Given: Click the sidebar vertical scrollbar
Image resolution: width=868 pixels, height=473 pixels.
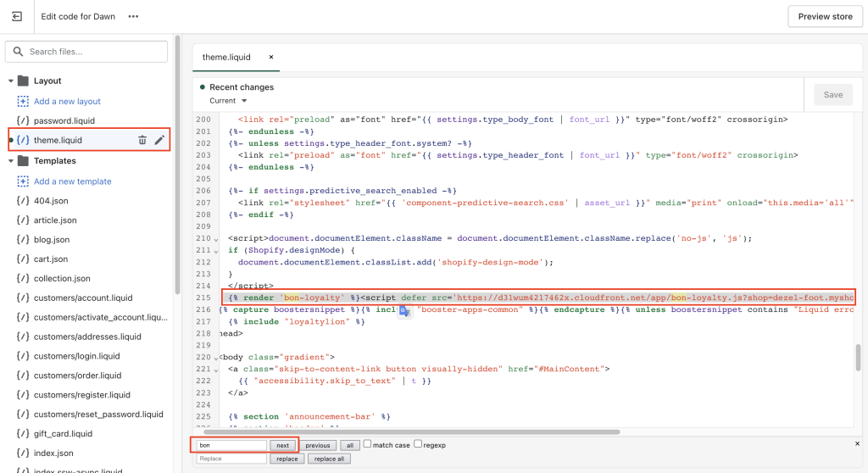Looking at the screenshot, I should (x=177, y=165).
